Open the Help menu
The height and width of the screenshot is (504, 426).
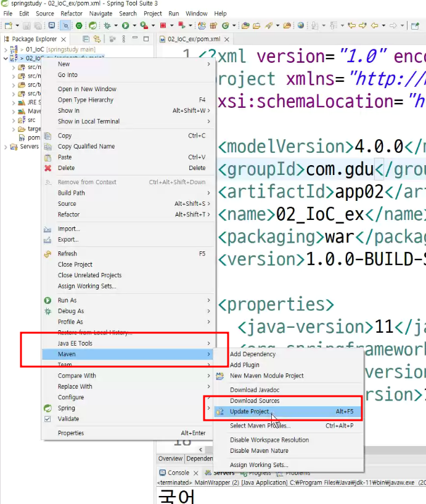point(220,14)
